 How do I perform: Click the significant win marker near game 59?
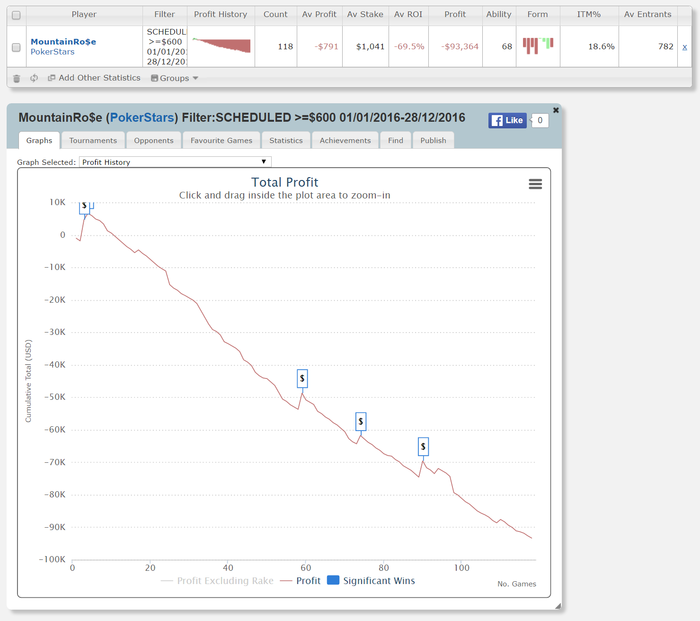pos(302,379)
